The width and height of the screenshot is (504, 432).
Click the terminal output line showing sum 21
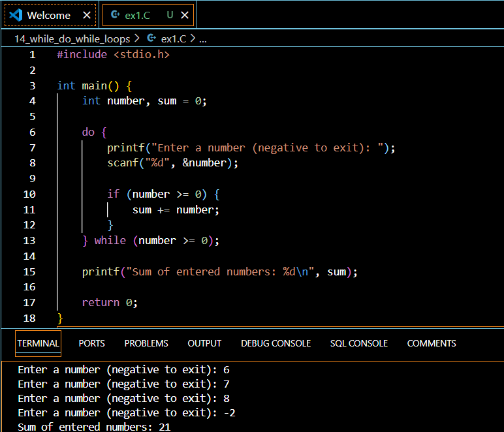coord(95,427)
